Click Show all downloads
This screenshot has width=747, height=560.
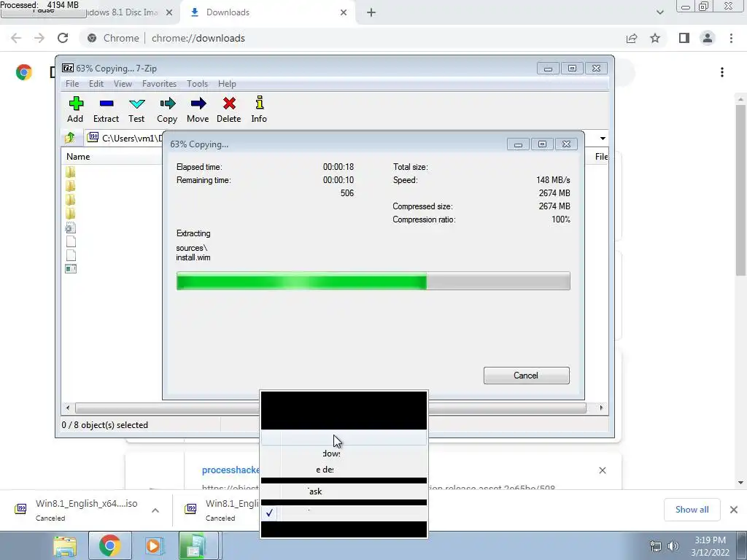(692, 510)
